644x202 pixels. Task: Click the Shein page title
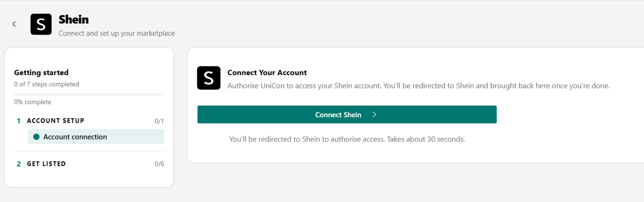click(74, 19)
